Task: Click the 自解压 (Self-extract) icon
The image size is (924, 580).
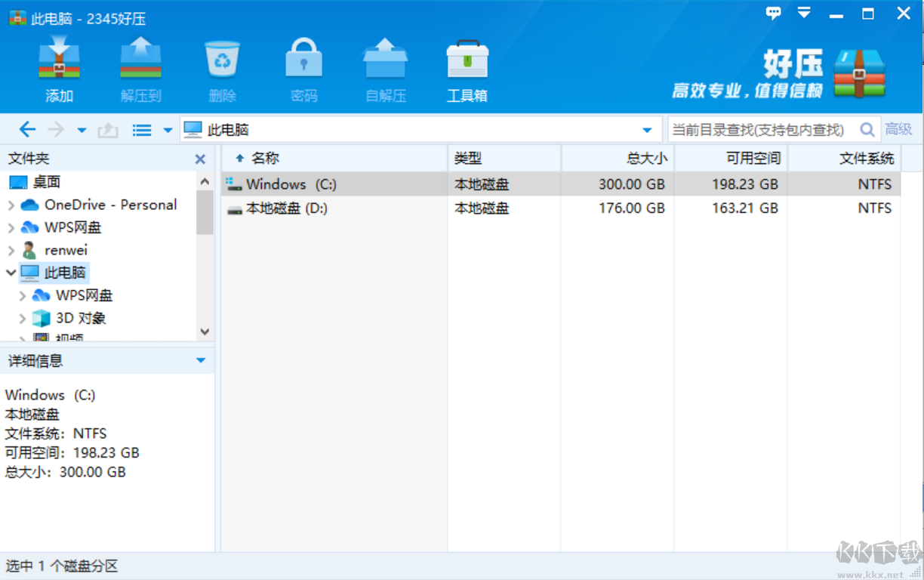Action: 385,60
